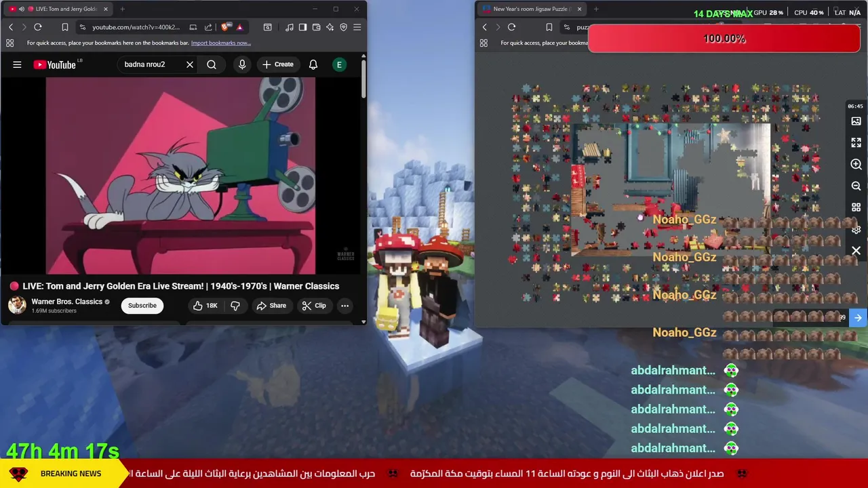868x488 pixels.
Task: Open playlist music note icon in toolbar
Action: click(x=290, y=27)
